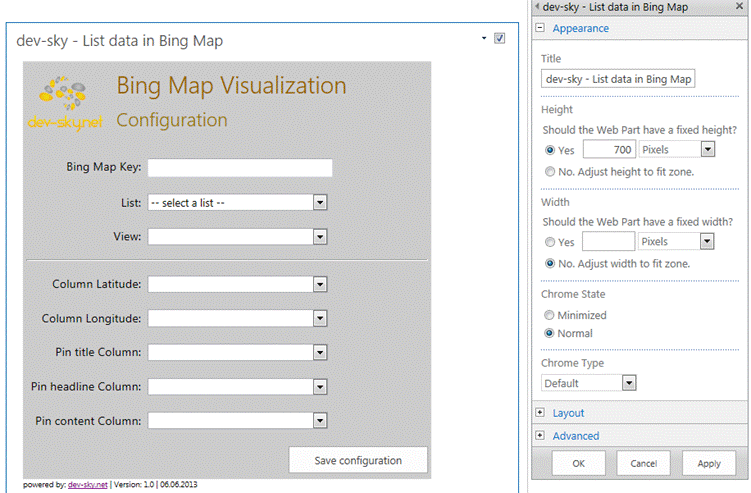The width and height of the screenshot is (751, 493).
Task: Click the 'Chrome Type' label
Action: 572,363
